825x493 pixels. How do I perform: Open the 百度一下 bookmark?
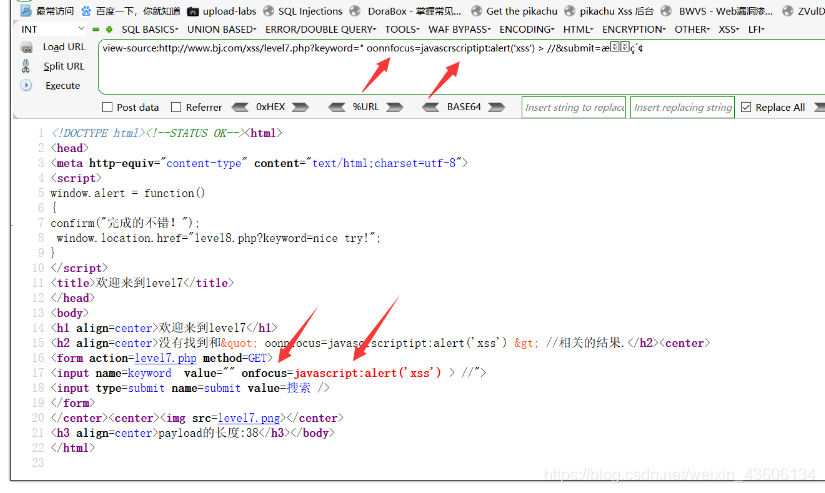tap(130, 11)
